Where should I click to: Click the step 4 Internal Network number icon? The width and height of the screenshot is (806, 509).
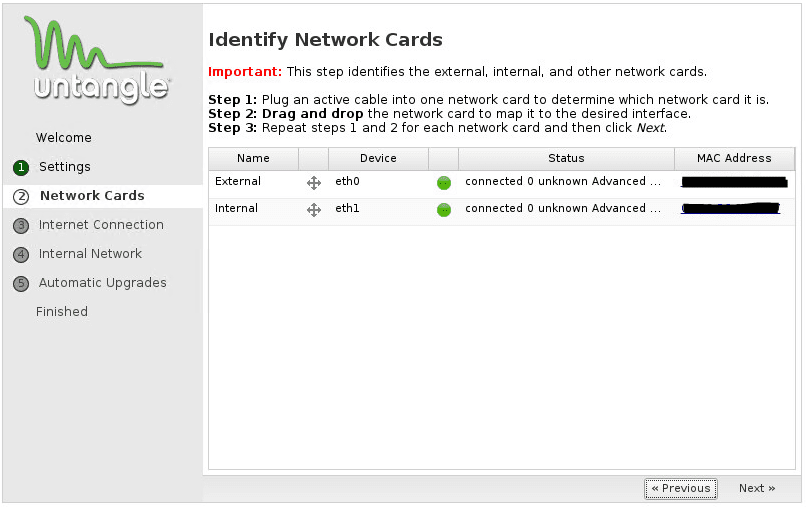pos(21,255)
